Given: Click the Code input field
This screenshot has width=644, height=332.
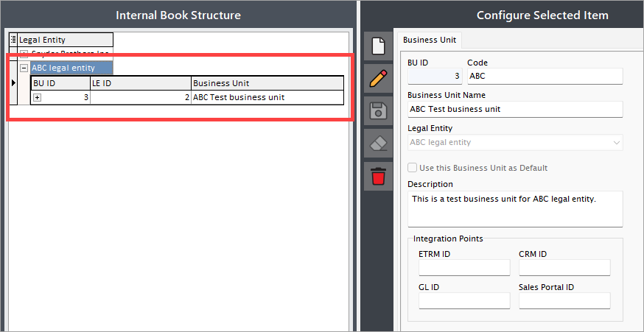Looking at the screenshot, I should click(x=545, y=76).
